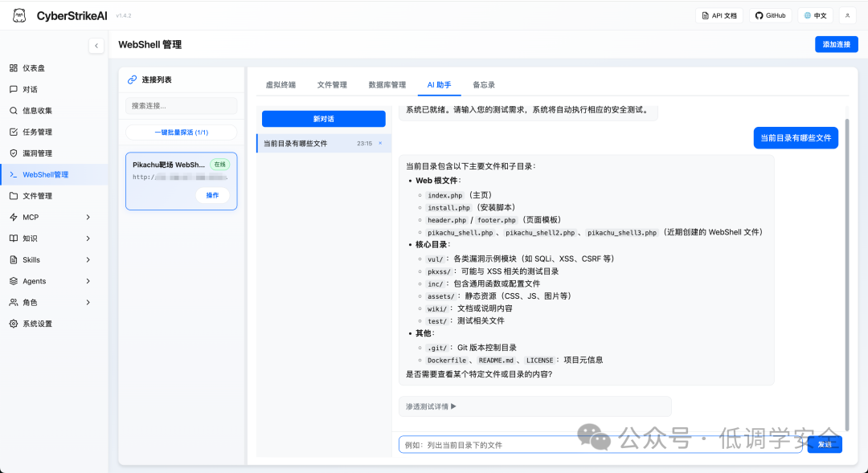The height and width of the screenshot is (473, 868).
Task: Click the link icon beside 连接列表
Action: (132, 80)
